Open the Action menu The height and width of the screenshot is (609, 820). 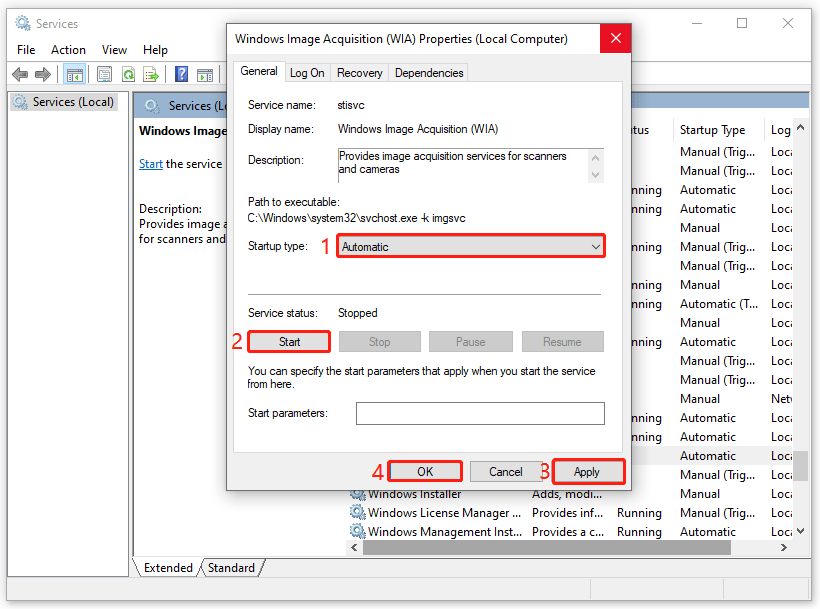pos(68,49)
